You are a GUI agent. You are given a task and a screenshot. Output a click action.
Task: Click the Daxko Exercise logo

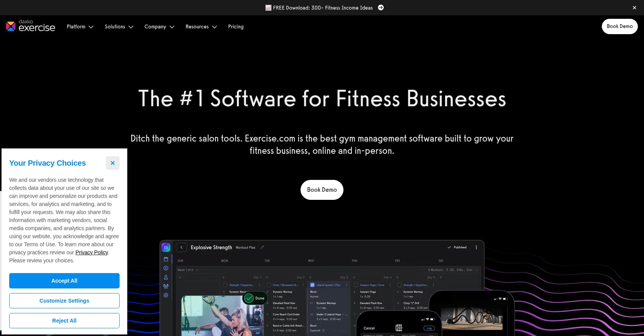click(31, 26)
